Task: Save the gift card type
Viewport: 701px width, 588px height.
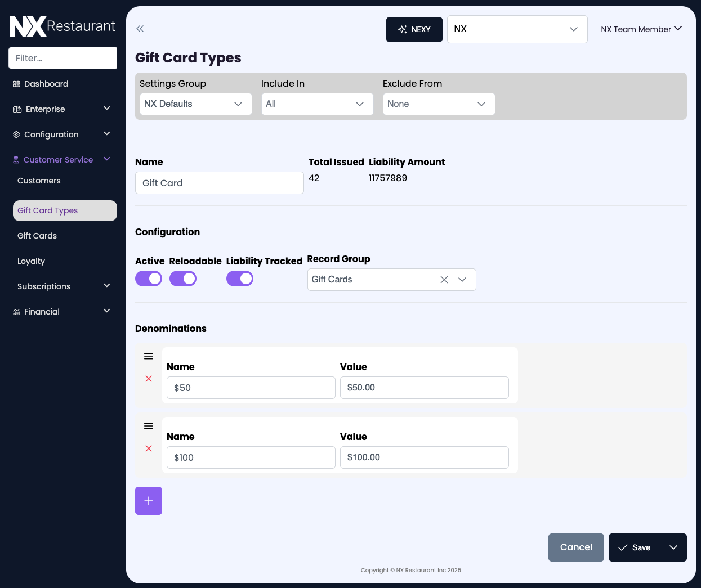Action: (x=635, y=547)
